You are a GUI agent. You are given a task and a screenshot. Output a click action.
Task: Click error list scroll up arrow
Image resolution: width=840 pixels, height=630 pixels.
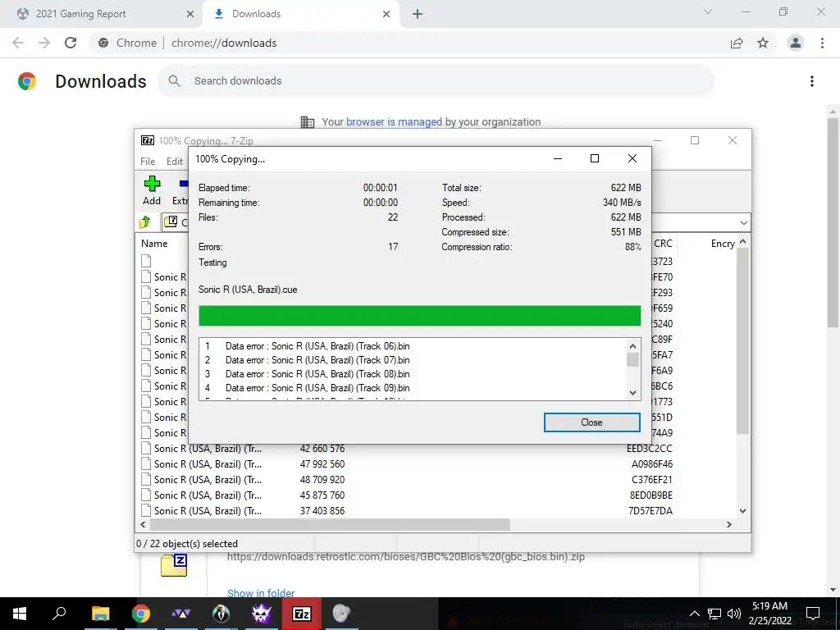click(x=632, y=346)
